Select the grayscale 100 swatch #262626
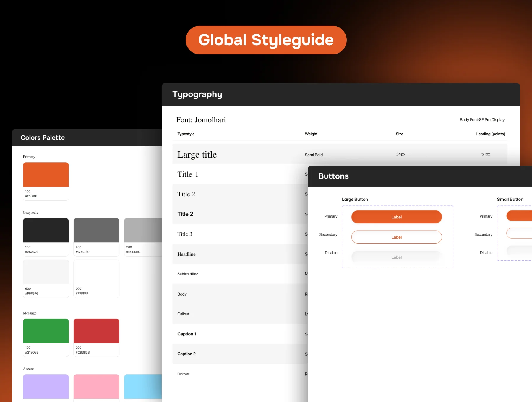This screenshot has width=532, height=402. click(46, 237)
